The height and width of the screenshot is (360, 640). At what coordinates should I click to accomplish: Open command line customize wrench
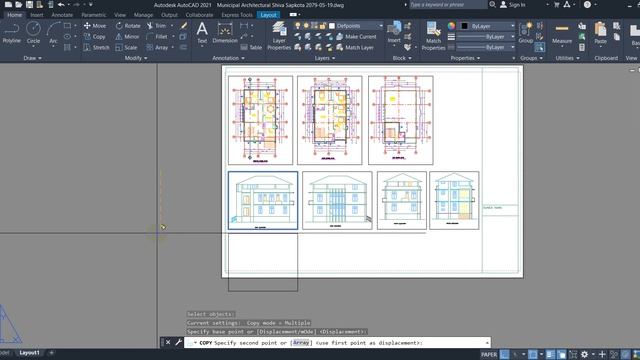click(178, 342)
